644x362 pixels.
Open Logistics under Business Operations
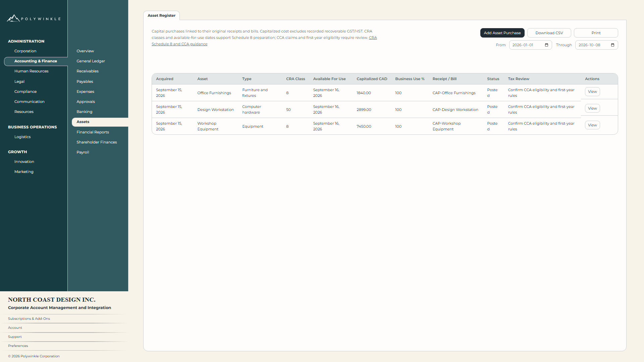click(x=22, y=137)
